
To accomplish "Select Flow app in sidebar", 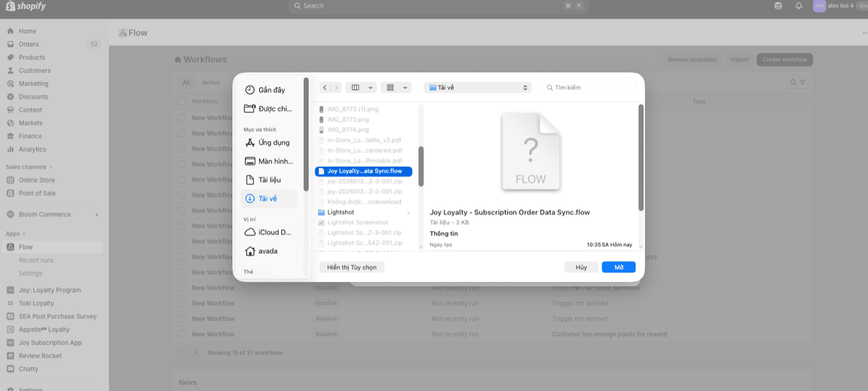I will tap(54, 247).
